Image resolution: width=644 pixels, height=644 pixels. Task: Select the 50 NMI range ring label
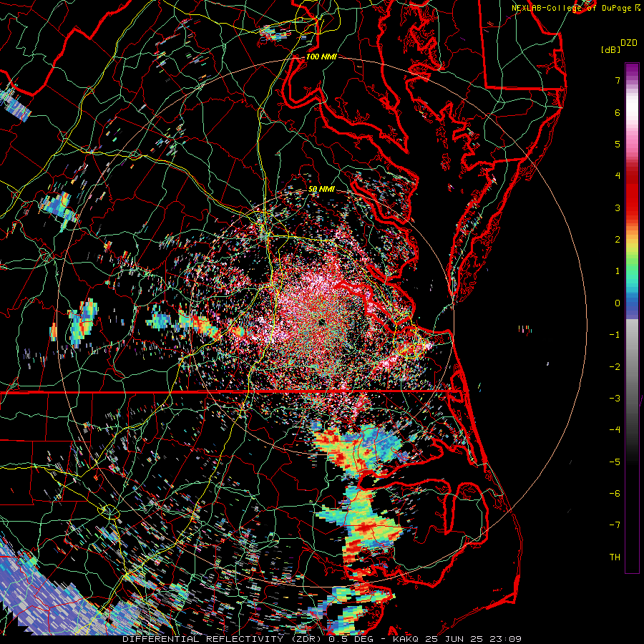321,190
